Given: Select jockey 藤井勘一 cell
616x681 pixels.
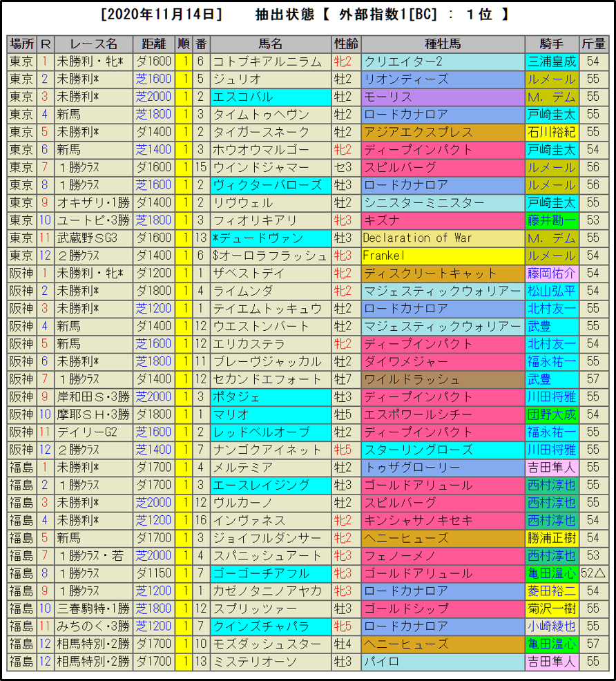Looking at the screenshot, I should click(x=550, y=220).
